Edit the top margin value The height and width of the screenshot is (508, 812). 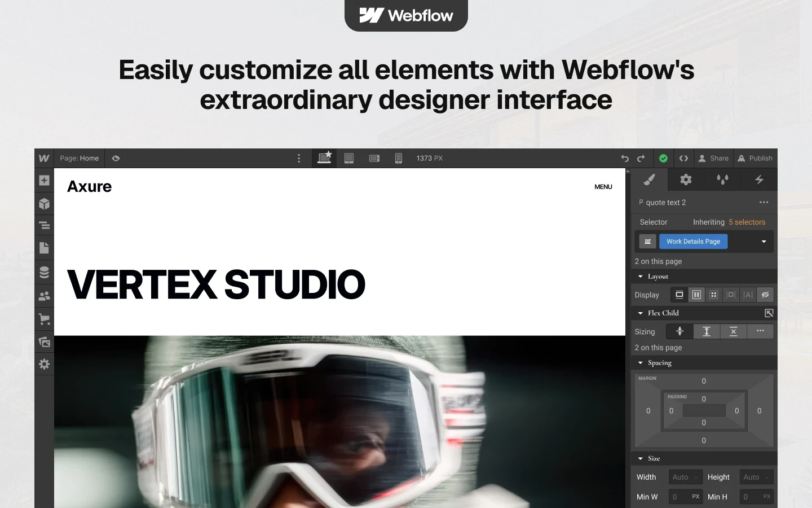pos(704,381)
